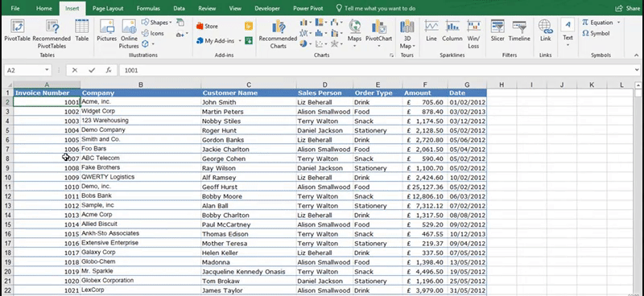Open the Store add-ins
This screenshot has height=296, width=644.
[207, 27]
